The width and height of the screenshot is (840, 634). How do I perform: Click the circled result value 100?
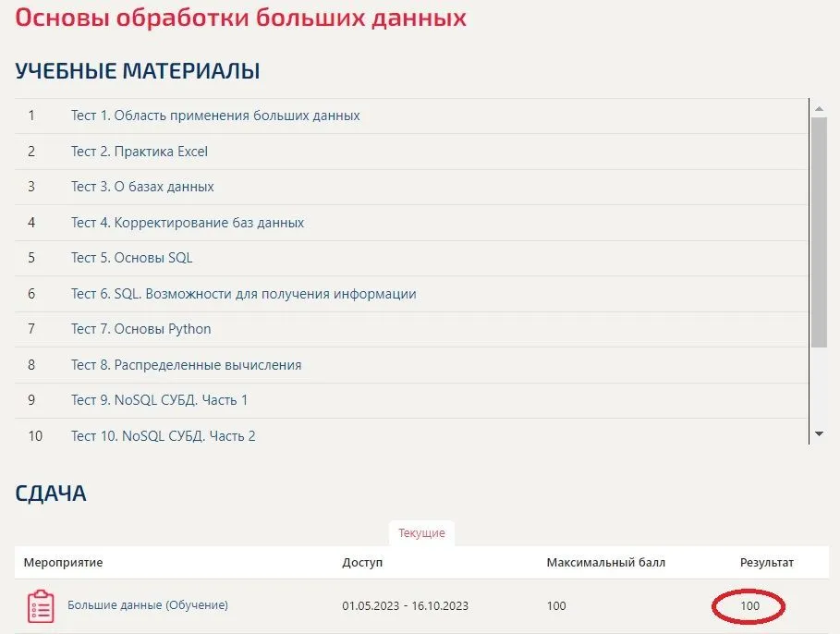click(x=749, y=606)
